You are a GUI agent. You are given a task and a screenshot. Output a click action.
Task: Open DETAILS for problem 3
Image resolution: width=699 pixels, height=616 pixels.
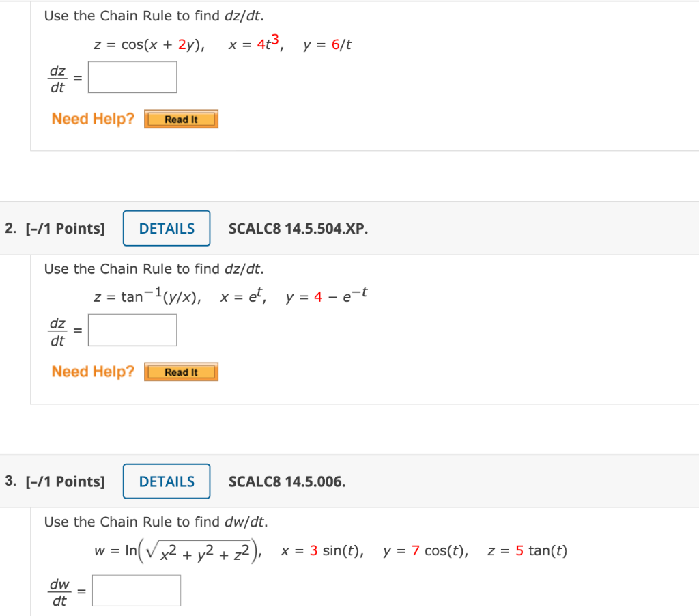tap(166, 481)
